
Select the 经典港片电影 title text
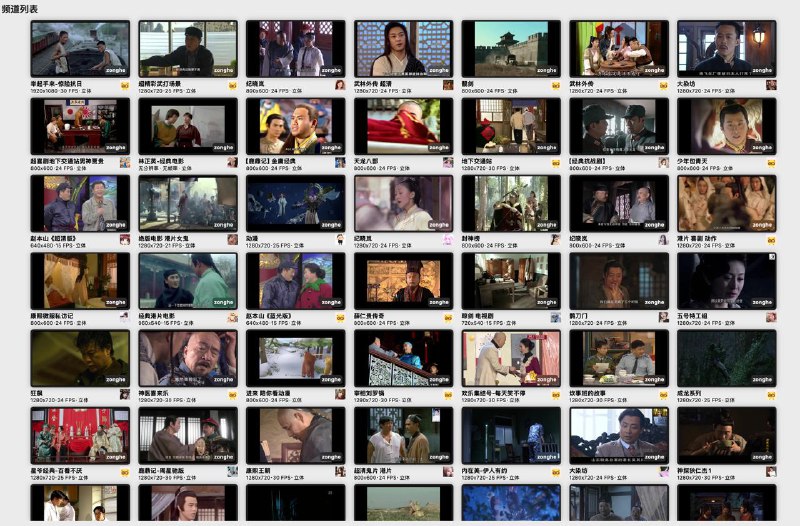157,316
